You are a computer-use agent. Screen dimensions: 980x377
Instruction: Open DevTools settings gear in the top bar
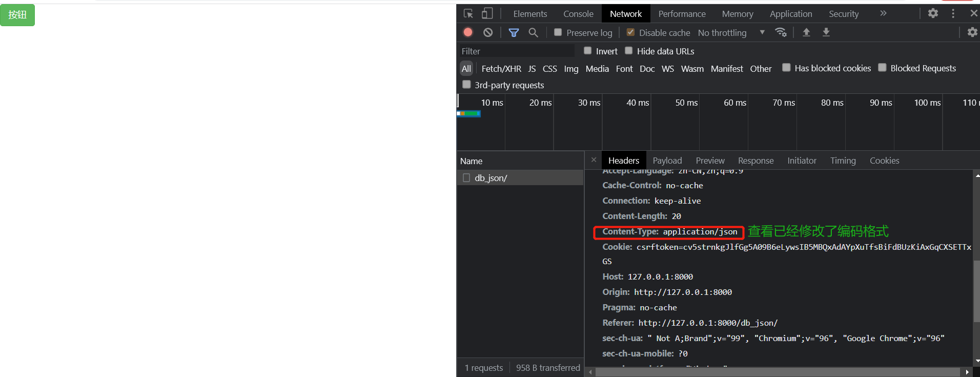point(933,13)
